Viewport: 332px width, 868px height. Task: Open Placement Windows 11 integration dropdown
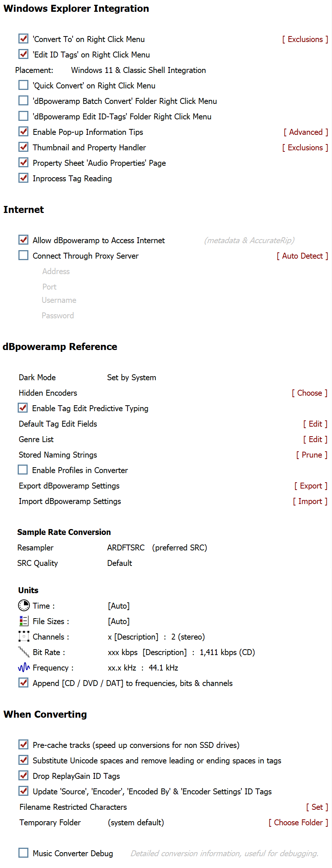[138, 70]
